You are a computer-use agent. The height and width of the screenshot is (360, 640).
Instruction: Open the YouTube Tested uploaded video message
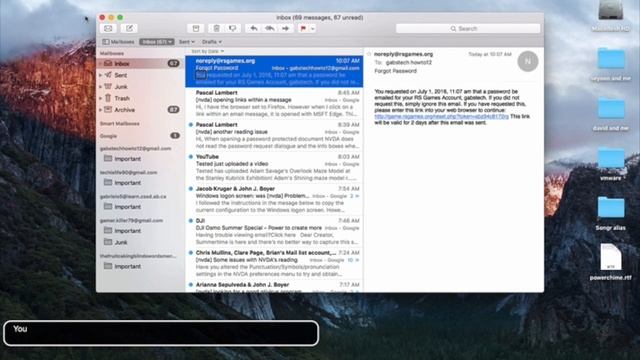[274, 167]
